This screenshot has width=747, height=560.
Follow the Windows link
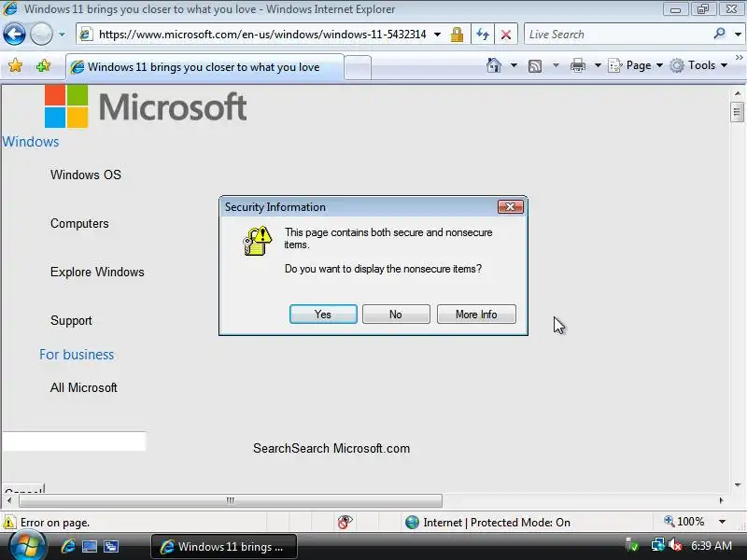pyautogui.click(x=31, y=142)
